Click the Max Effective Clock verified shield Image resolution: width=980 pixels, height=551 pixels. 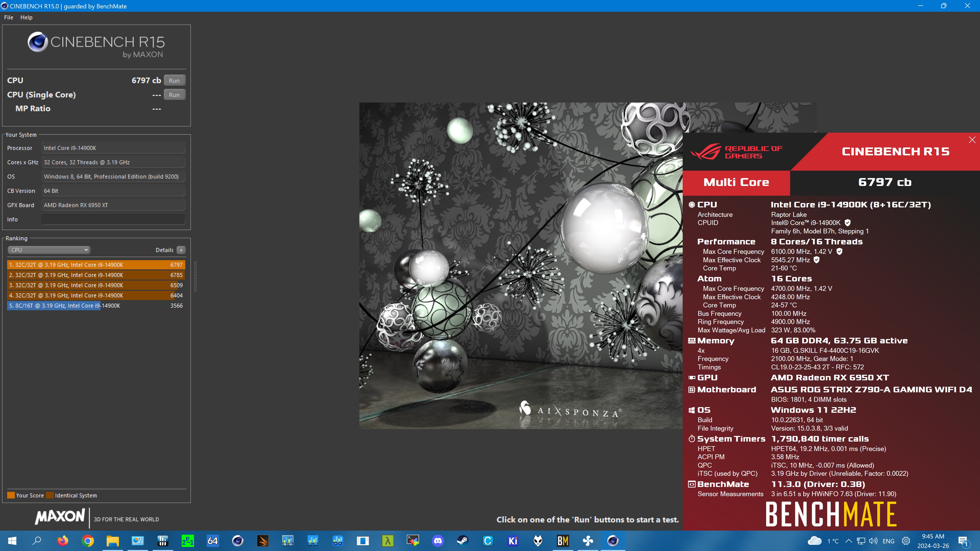816,260
